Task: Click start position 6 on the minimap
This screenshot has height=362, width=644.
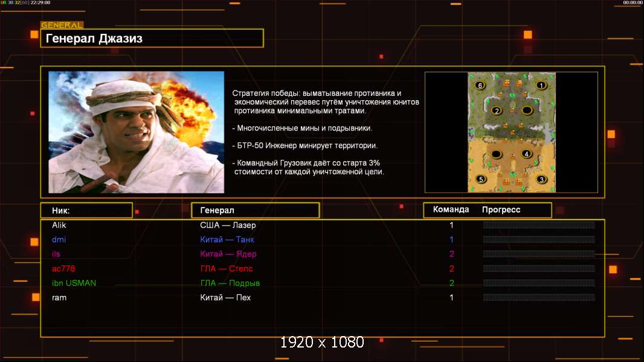Action: [480, 85]
